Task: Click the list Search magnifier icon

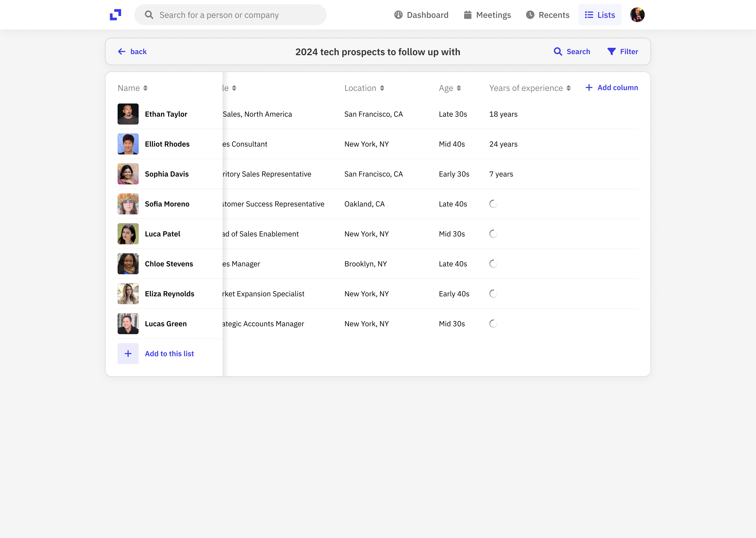Action: tap(558, 52)
